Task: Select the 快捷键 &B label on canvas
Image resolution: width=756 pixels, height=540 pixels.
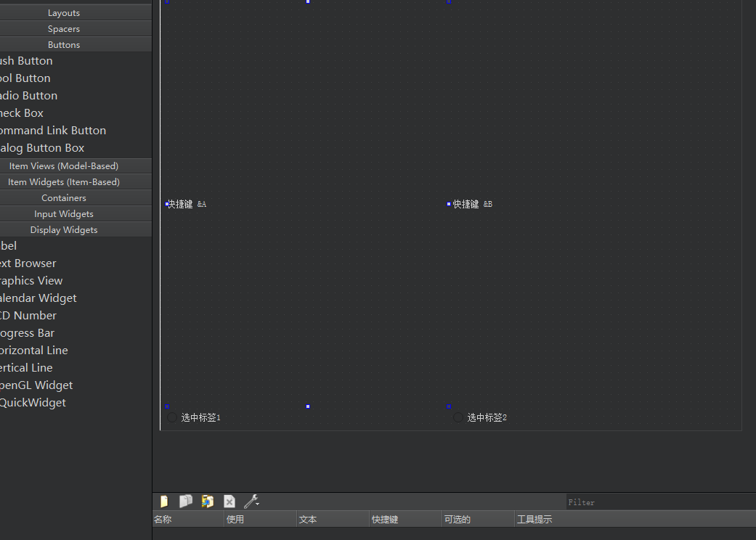Action: [x=473, y=205]
